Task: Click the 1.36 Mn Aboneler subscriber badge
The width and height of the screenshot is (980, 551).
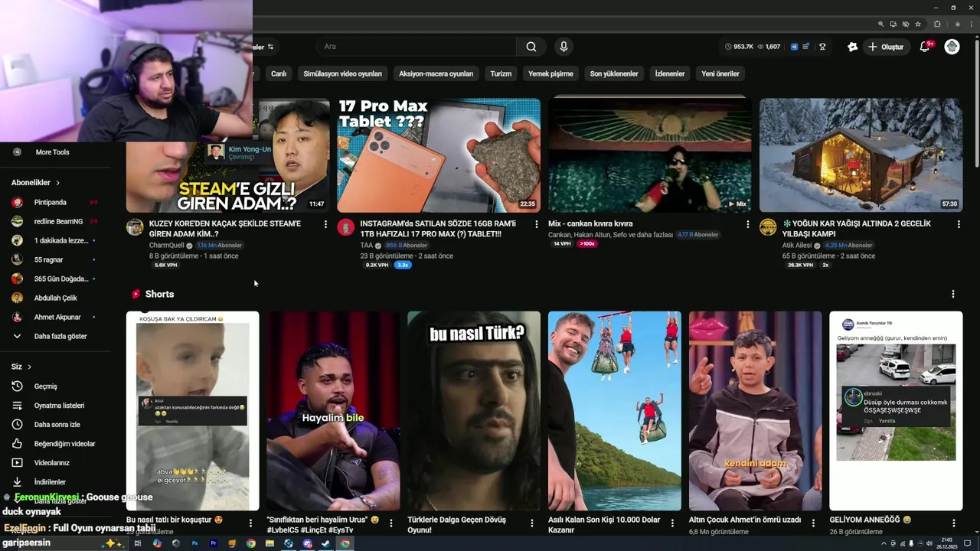Action: point(219,246)
